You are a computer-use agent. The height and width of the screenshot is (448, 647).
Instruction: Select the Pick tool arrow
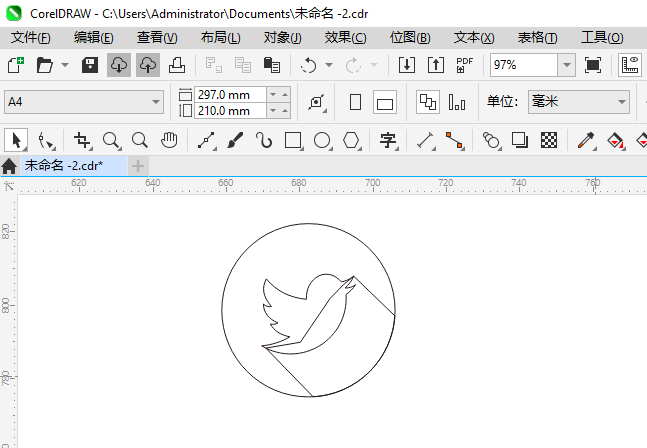tap(16, 140)
